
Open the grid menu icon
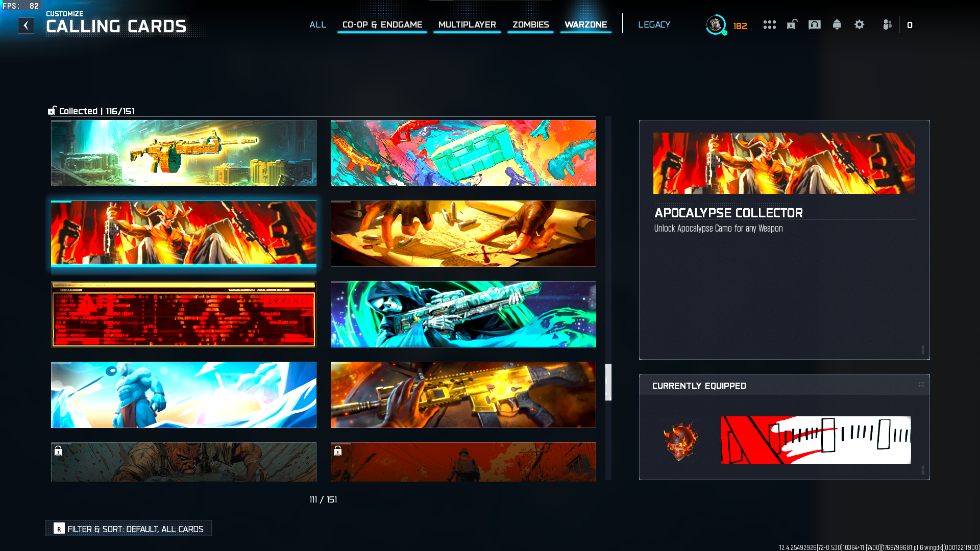[769, 24]
